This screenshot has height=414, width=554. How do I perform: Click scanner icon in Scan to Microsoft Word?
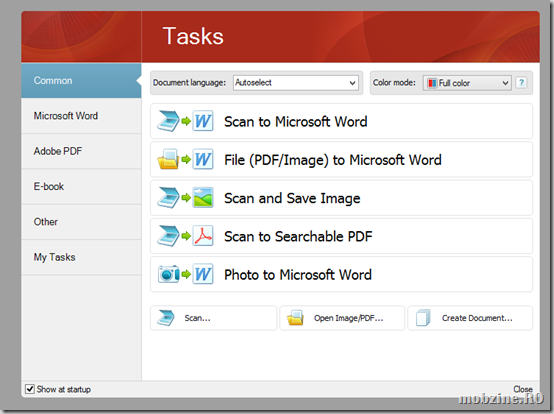point(169,121)
